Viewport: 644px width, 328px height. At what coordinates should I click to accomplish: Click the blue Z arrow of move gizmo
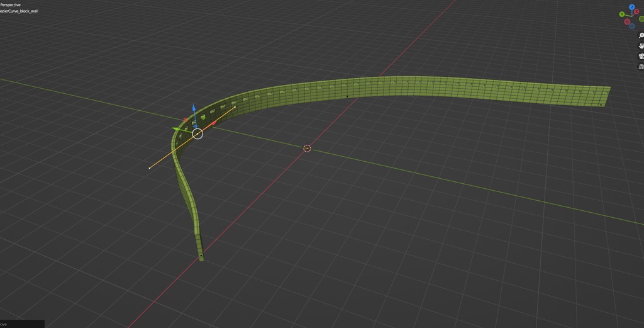(194, 109)
